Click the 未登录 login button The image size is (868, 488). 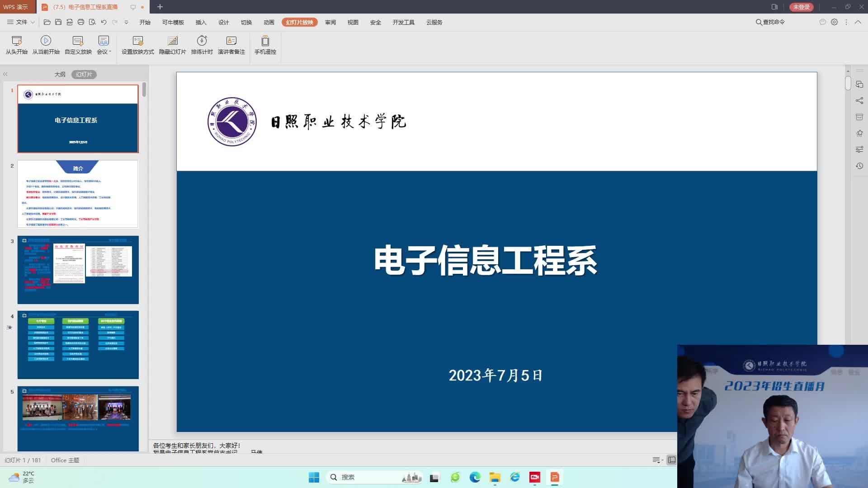[x=802, y=7]
